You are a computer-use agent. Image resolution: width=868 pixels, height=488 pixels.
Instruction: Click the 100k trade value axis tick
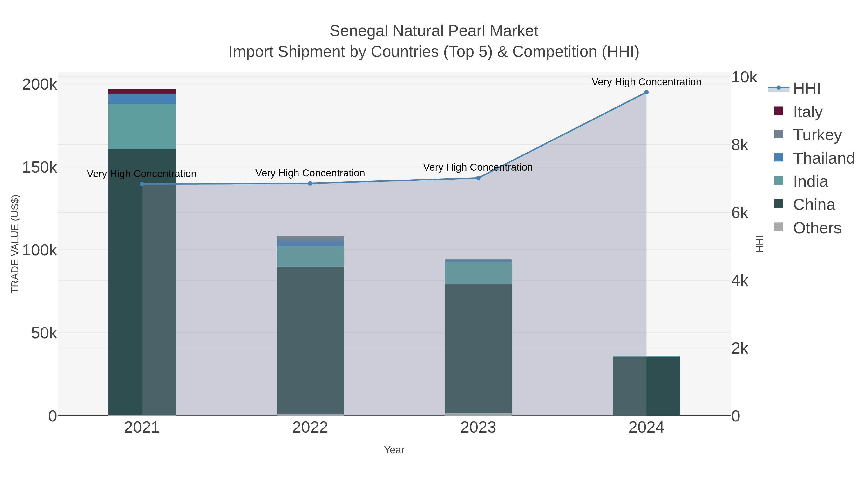40,250
